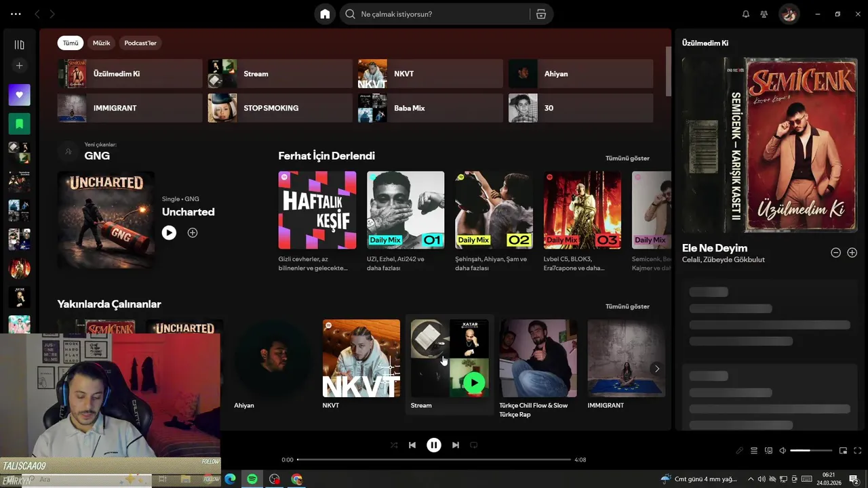
Task: Open the Ahiyan shortcut tile
Action: [x=581, y=74]
